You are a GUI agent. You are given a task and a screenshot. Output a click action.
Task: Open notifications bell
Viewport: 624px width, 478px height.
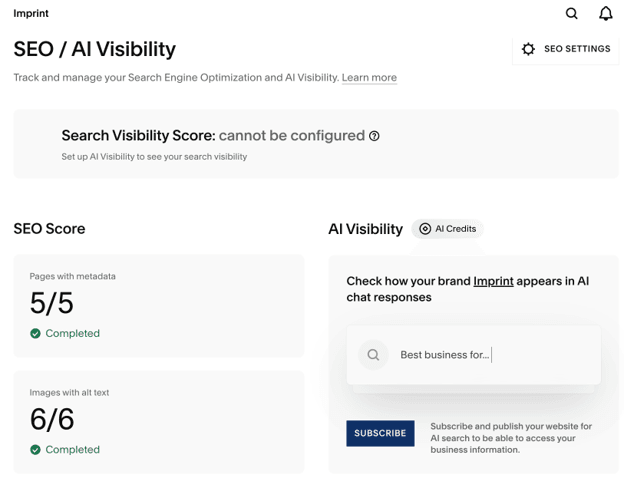click(x=606, y=14)
